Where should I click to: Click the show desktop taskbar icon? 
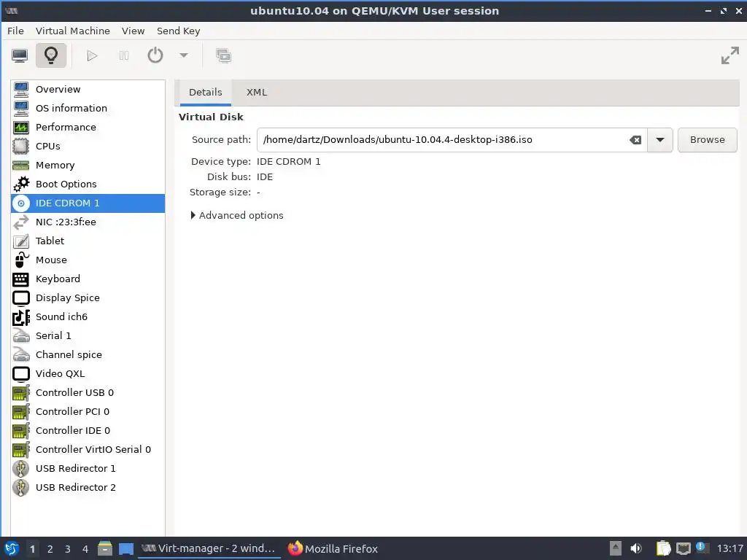[x=125, y=548]
